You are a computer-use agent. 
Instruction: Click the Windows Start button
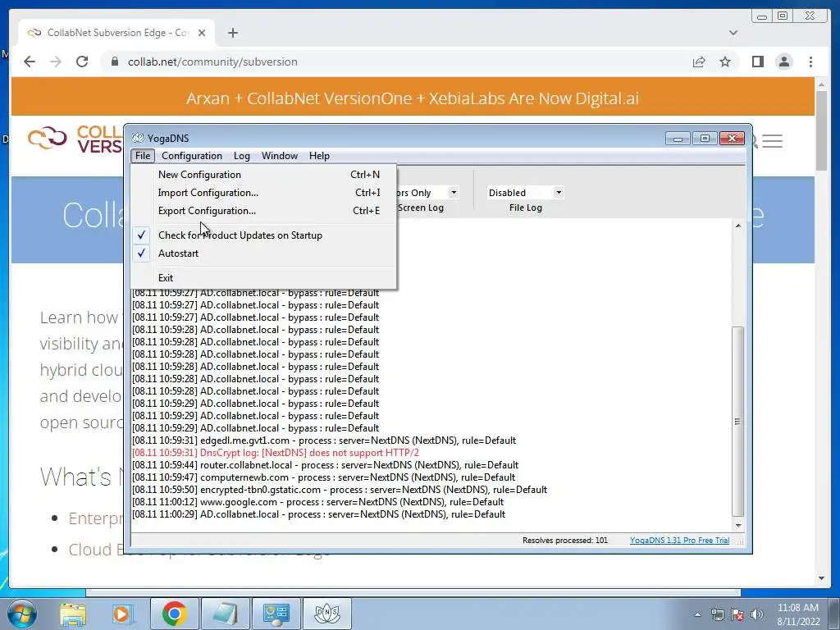click(x=22, y=614)
